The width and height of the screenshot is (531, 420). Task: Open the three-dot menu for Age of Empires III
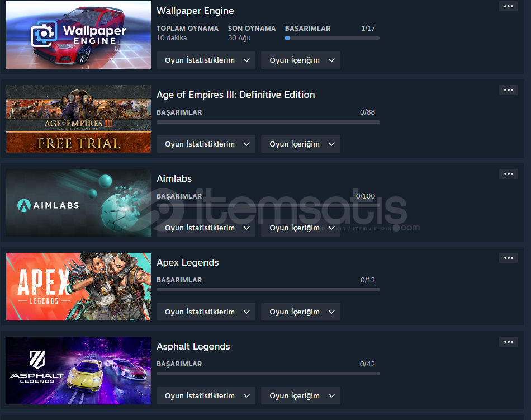coord(508,90)
